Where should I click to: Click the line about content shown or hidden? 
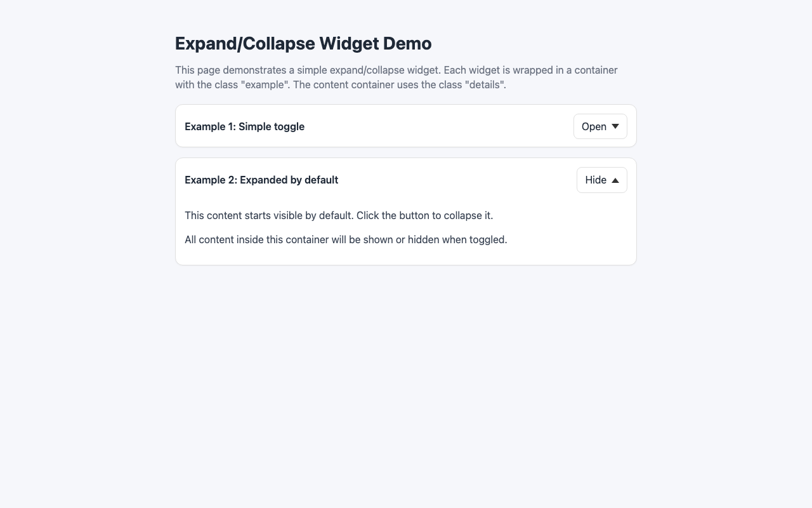click(x=346, y=239)
